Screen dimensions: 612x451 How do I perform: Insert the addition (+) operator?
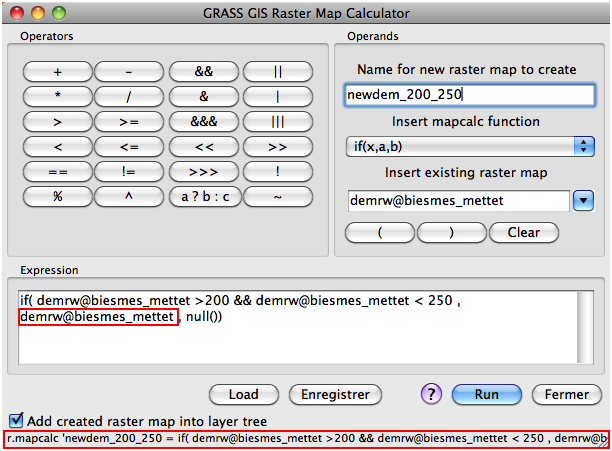click(x=57, y=72)
